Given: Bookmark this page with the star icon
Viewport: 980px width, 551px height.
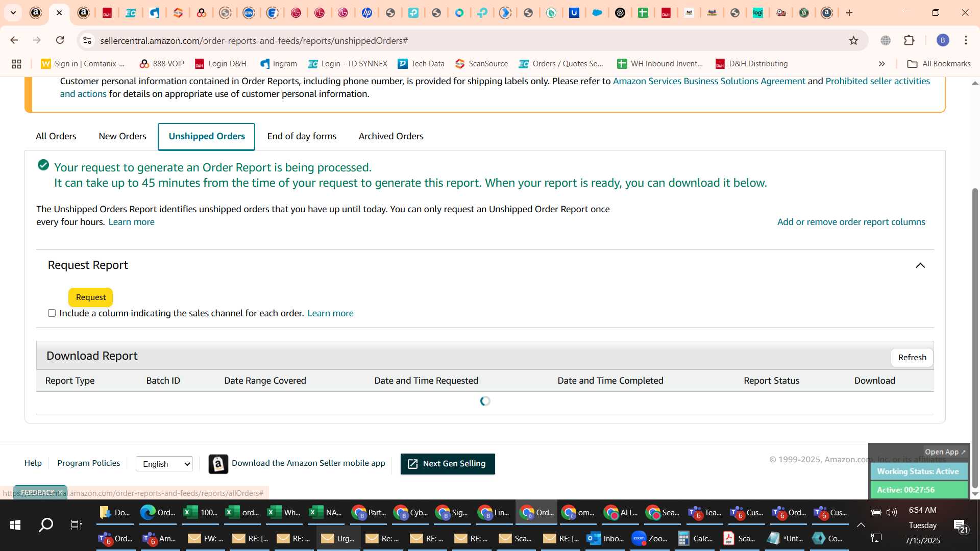Looking at the screenshot, I should point(853,40).
